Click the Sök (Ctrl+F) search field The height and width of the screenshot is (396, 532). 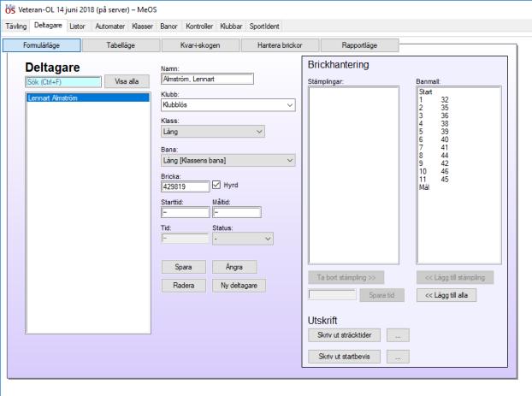[63, 82]
